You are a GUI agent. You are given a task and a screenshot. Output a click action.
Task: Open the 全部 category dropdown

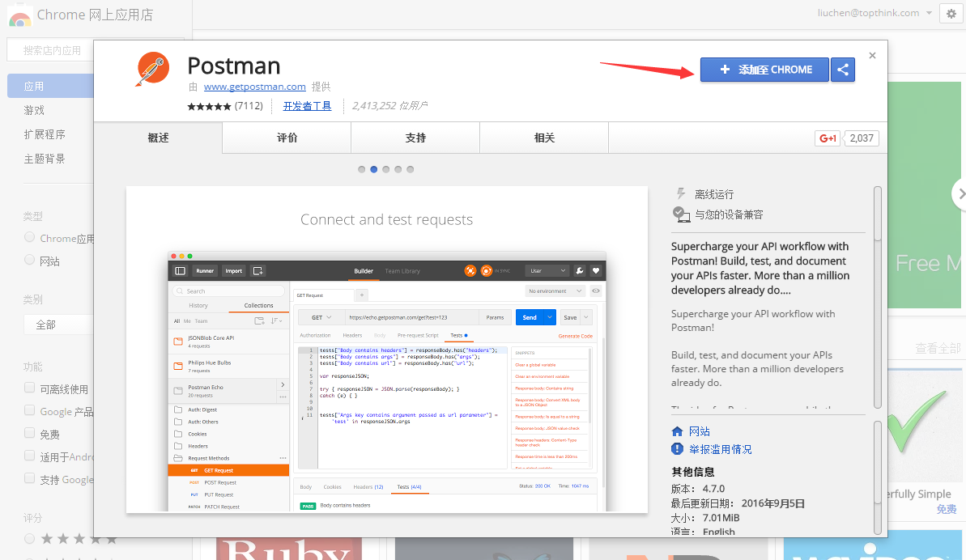(x=58, y=325)
